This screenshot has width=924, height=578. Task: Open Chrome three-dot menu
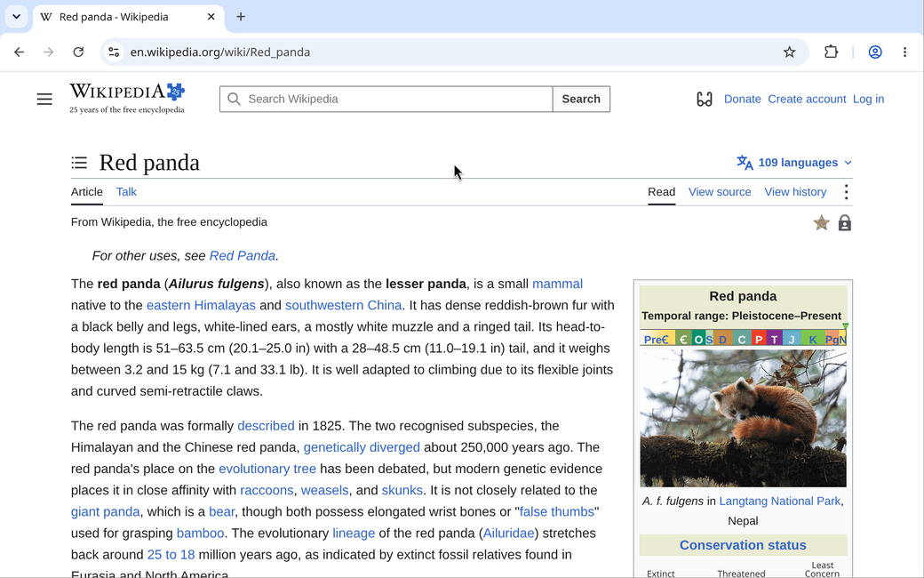tap(904, 52)
